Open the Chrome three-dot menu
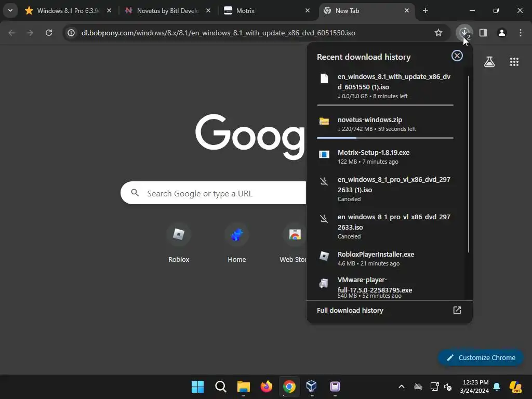This screenshot has width=532, height=399. [x=521, y=33]
